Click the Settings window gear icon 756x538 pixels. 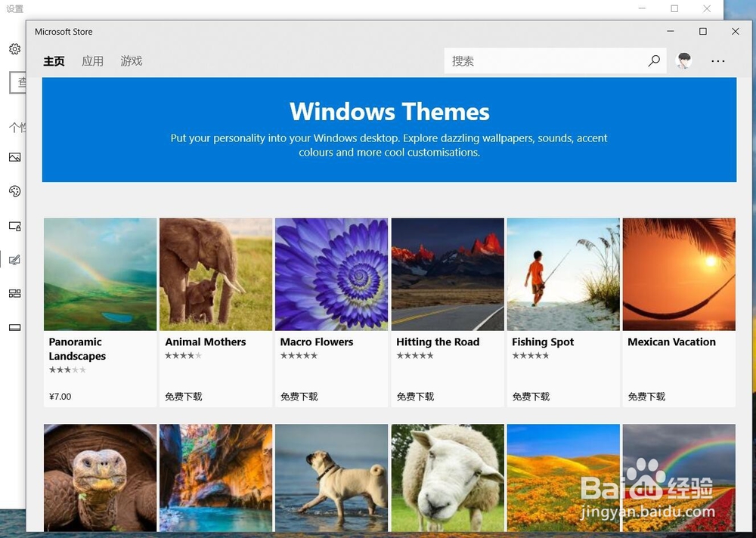coord(15,48)
